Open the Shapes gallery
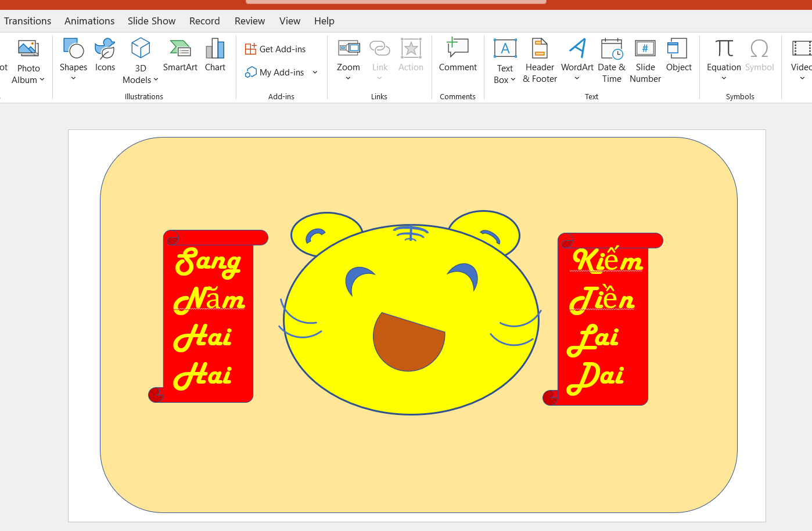 (x=73, y=58)
